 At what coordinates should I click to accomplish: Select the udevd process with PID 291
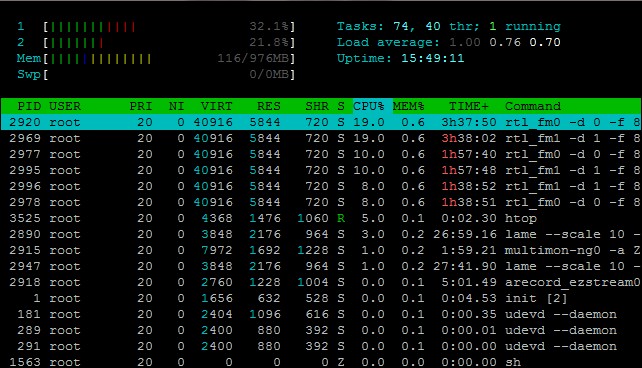point(321,346)
